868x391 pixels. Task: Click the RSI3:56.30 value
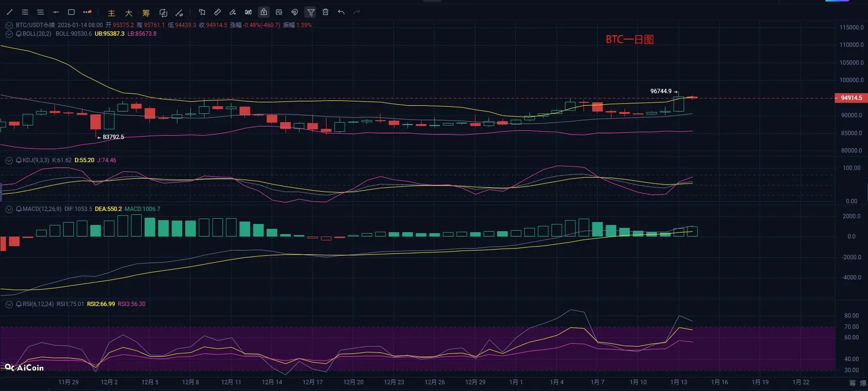click(132, 304)
